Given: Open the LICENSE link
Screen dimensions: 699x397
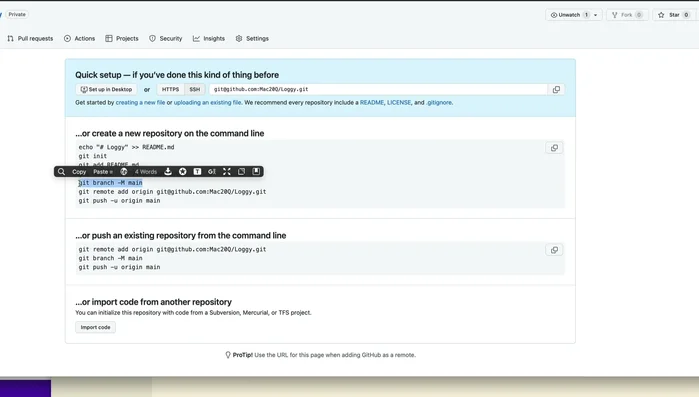Looking at the screenshot, I should pos(399,102).
